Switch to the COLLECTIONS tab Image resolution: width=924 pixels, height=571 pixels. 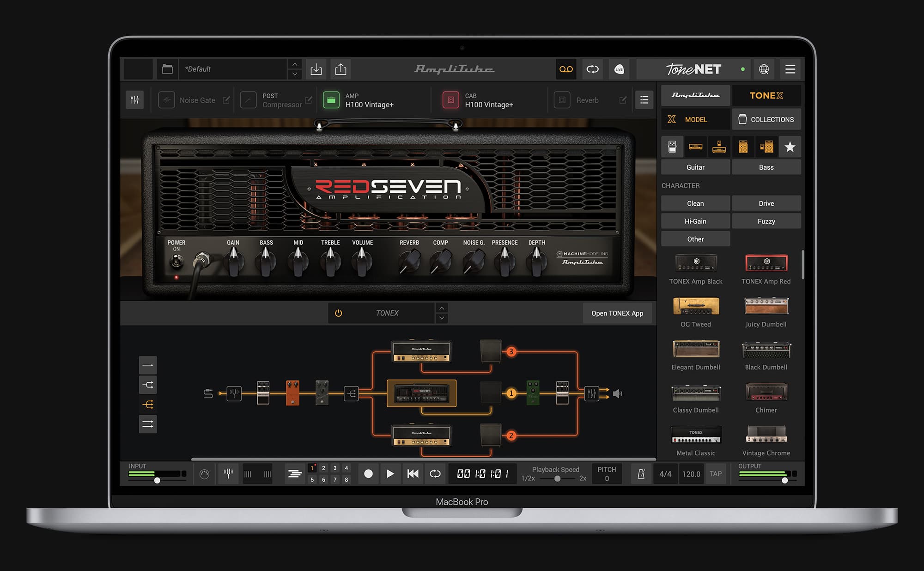click(x=766, y=119)
